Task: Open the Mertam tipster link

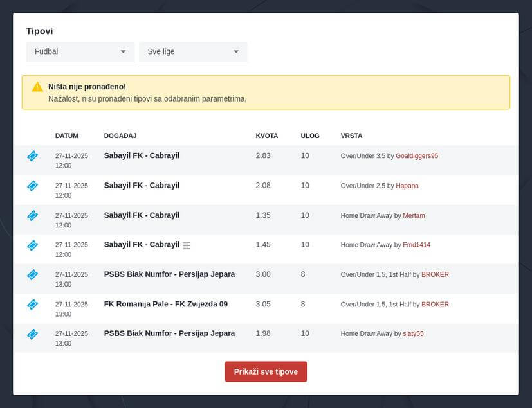Action: tap(414, 215)
